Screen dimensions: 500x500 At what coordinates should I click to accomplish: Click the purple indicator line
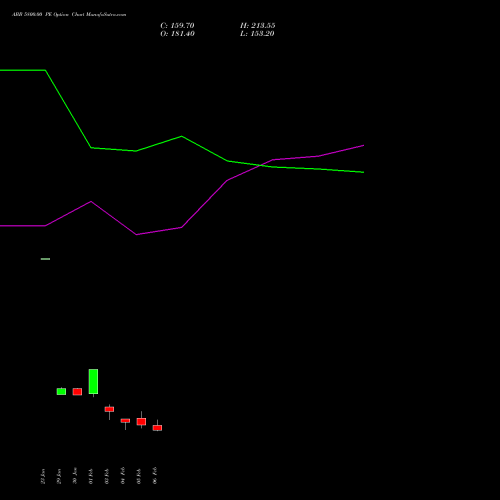[x=182, y=227]
